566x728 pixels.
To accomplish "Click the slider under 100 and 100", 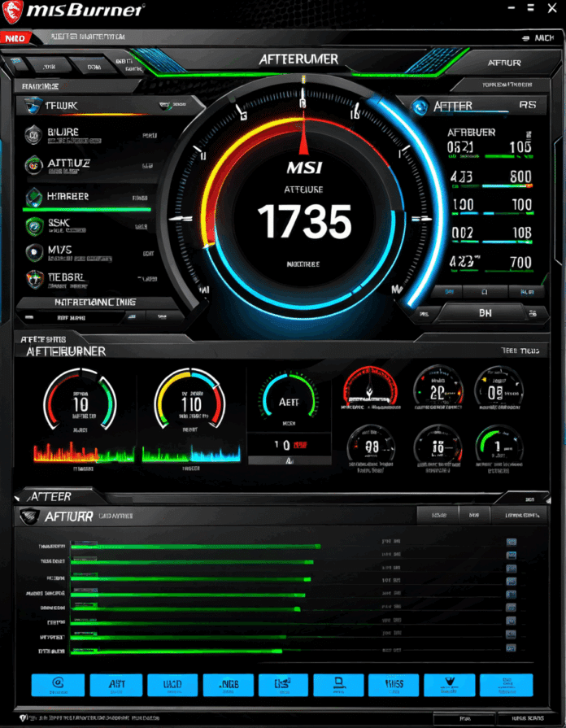I will click(x=491, y=214).
